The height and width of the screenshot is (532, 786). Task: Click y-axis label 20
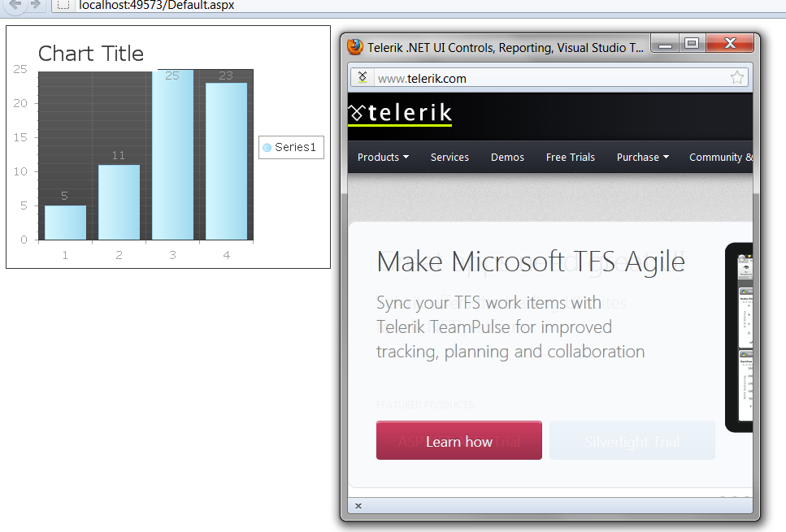20,103
